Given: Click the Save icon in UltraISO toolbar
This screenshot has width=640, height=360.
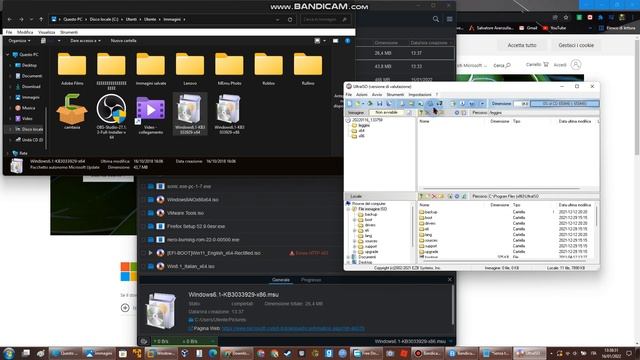Looking at the screenshot, I should click(x=380, y=104).
